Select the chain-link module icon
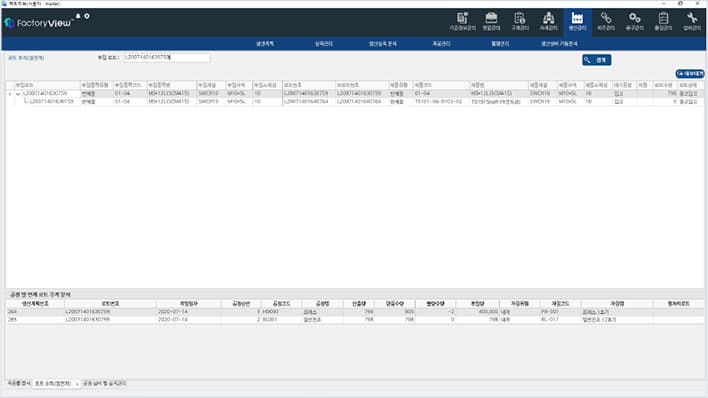The height and width of the screenshot is (398, 708). click(606, 22)
